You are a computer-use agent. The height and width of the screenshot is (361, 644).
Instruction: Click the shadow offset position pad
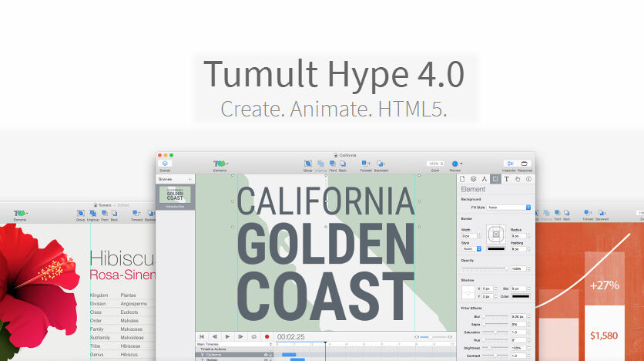[468, 292]
